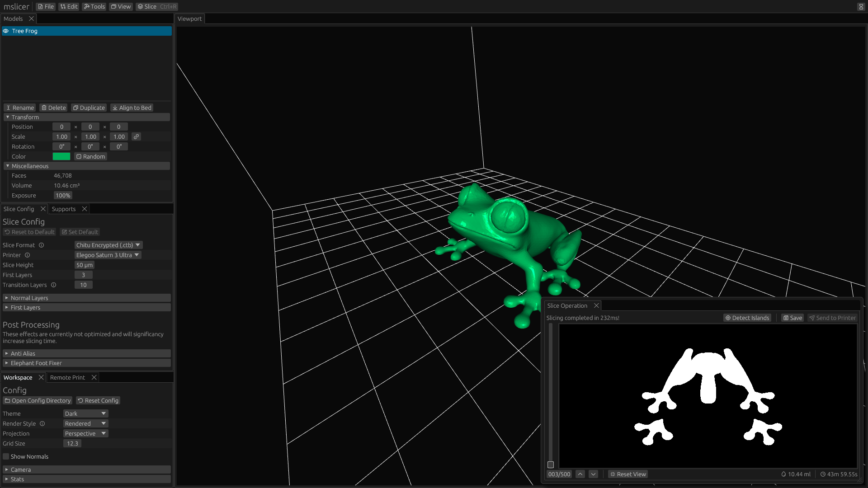Close the Slice Operation panel
This screenshot has width=868, height=488.
pyautogui.click(x=596, y=305)
